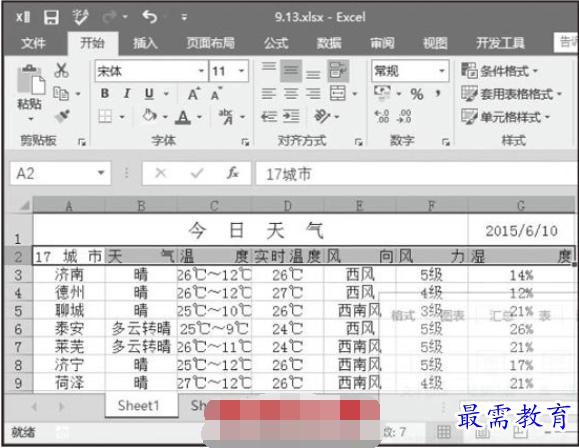Click the Decrease Font Size icon

tap(216, 94)
